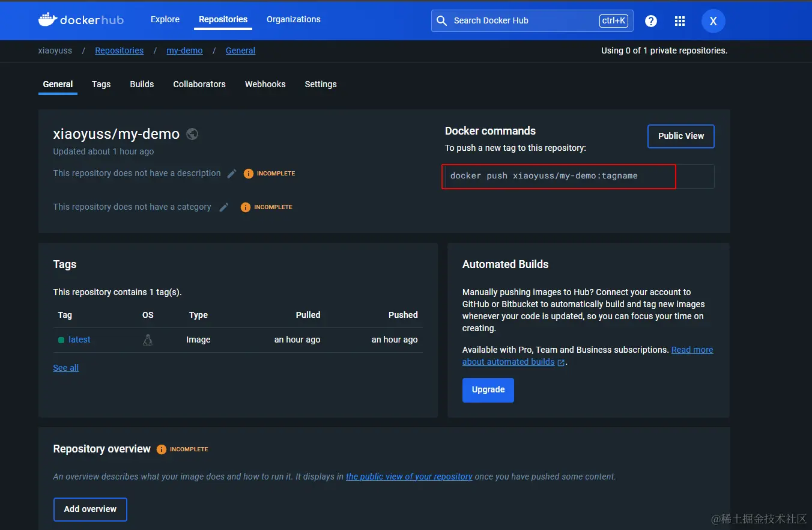Click 'Updated about 1 hour ago' text

coord(103,152)
